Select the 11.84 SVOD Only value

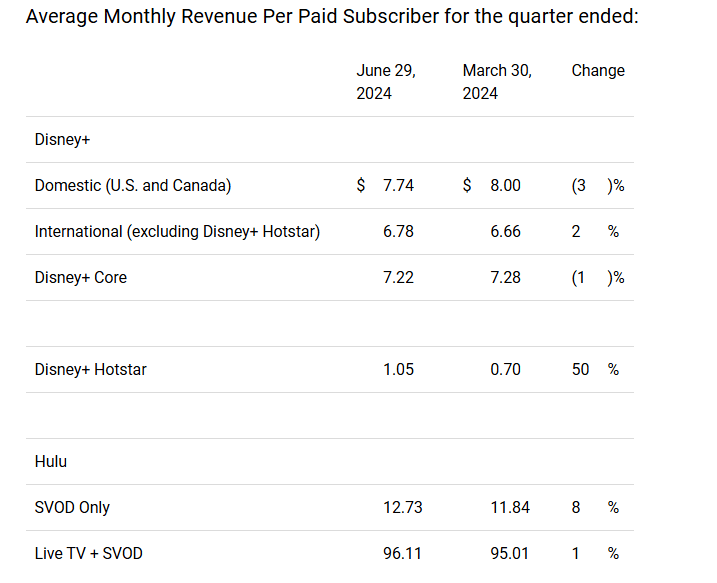[509, 507]
